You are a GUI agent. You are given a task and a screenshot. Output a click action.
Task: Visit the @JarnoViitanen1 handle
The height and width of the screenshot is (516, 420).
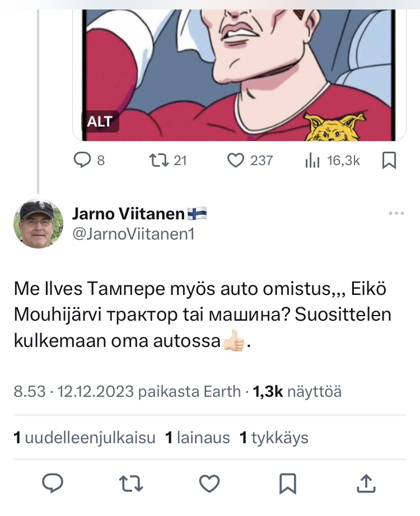[133, 235]
